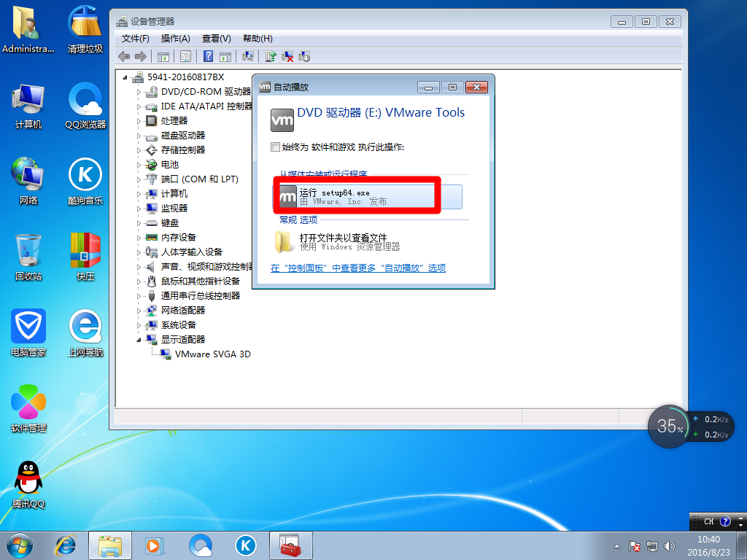Toggle the show/hide action pane toolbar icon
Image resolution: width=747 pixels, height=560 pixels.
coord(225,57)
